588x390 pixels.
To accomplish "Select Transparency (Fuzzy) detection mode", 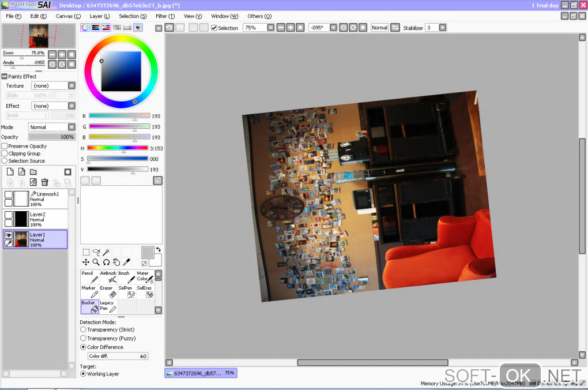I will 83,338.
